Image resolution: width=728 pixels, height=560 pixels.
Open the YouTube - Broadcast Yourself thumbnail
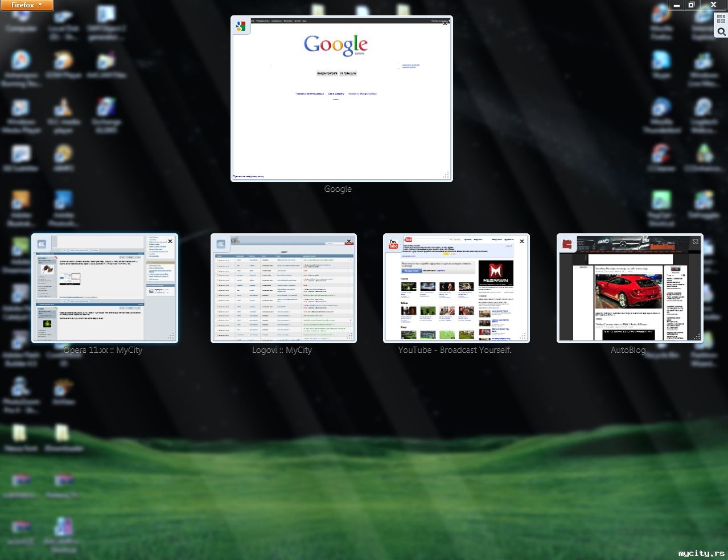click(456, 289)
